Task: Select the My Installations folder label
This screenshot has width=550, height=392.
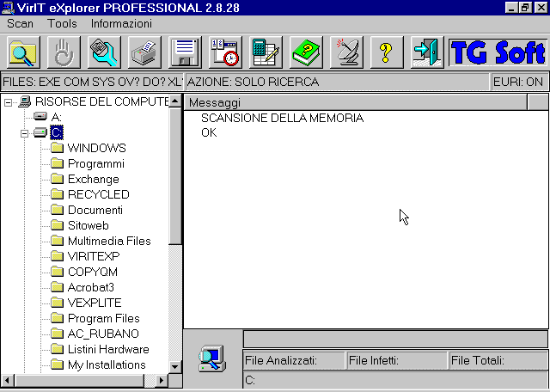Action: pos(107,364)
